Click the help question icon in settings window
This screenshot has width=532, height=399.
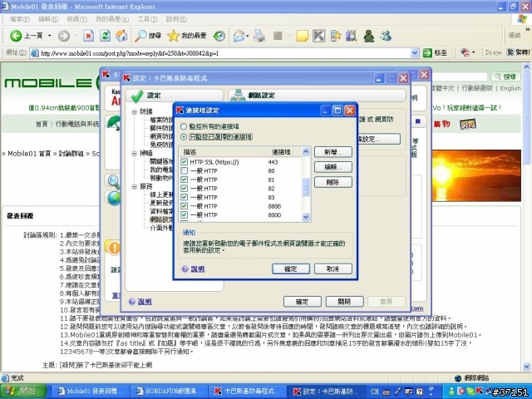pos(132,301)
